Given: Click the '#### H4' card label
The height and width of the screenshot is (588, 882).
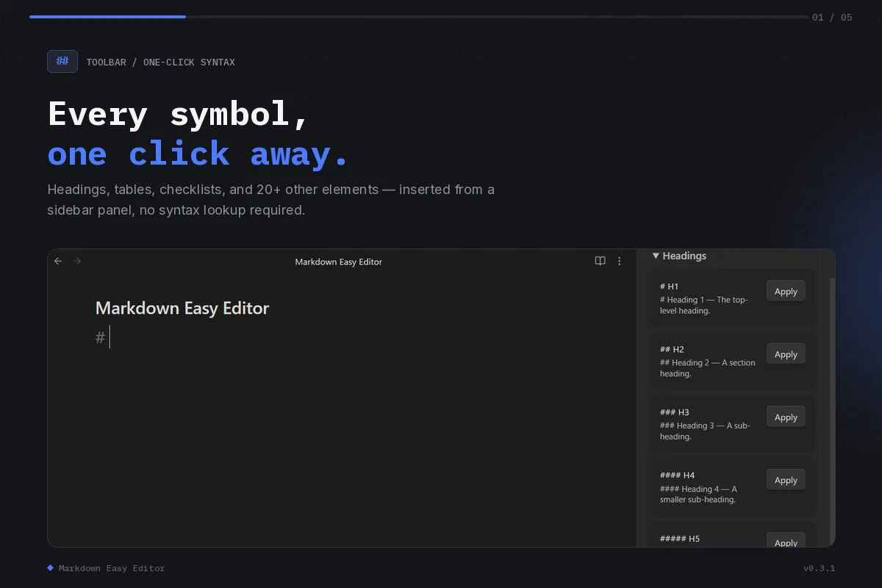Looking at the screenshot, I should click(x=677, y=476).
